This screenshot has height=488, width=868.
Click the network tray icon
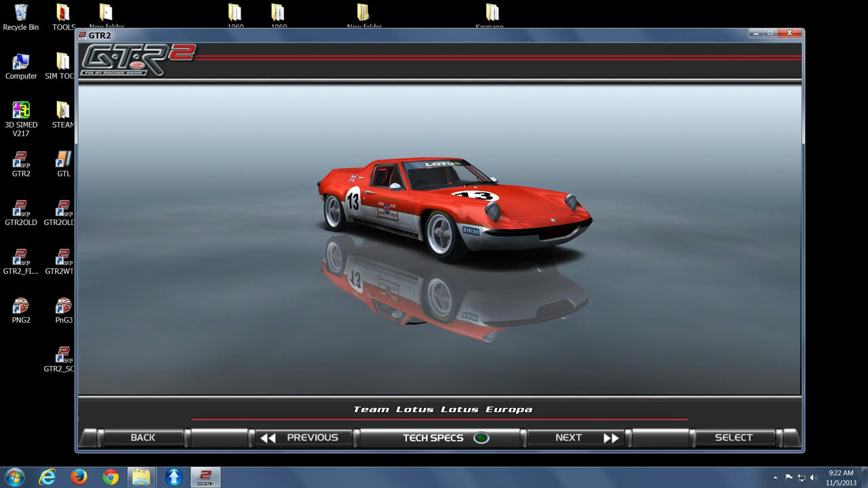pyautogui.click(x=802, y=478)
